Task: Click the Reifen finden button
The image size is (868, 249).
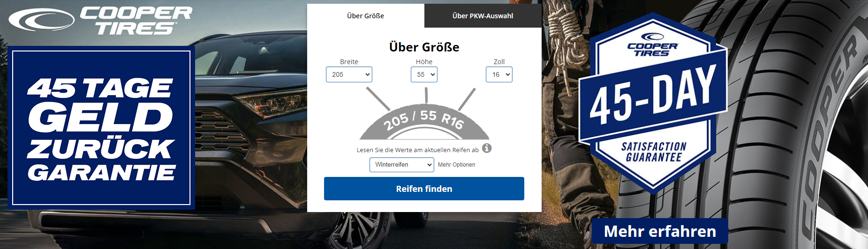Action: (424, 189)
